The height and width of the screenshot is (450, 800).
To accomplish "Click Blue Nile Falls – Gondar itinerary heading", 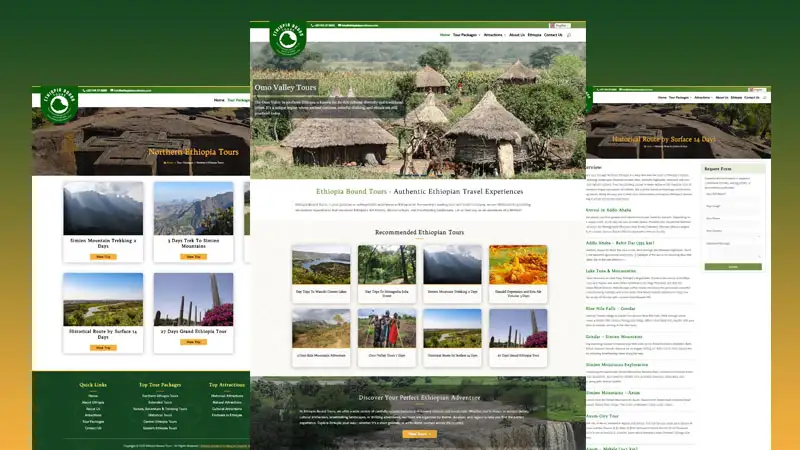I will (610, 309).
